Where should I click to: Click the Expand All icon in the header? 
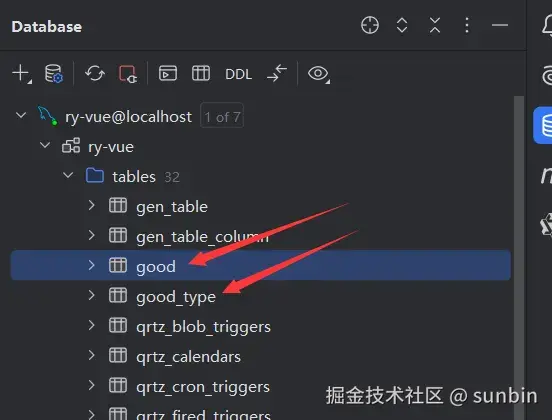tap(402, 25)
